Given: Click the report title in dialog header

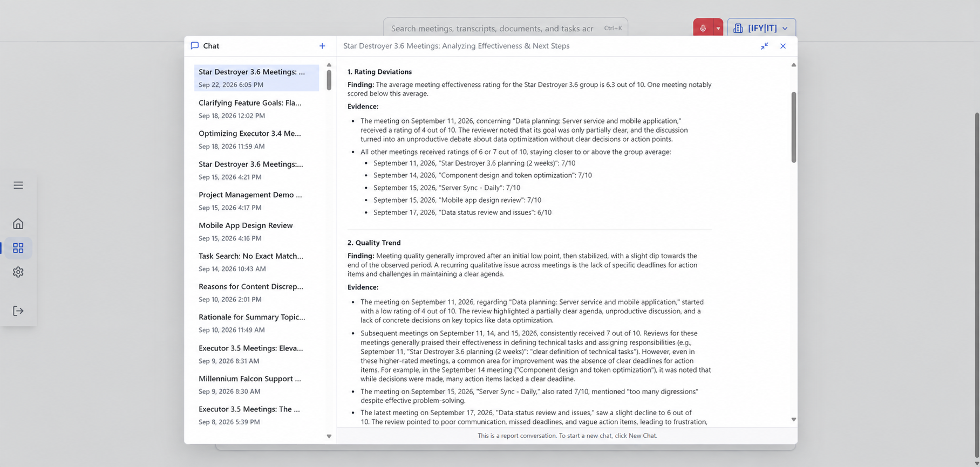Looking at the screenshot, I should (456, 46).
